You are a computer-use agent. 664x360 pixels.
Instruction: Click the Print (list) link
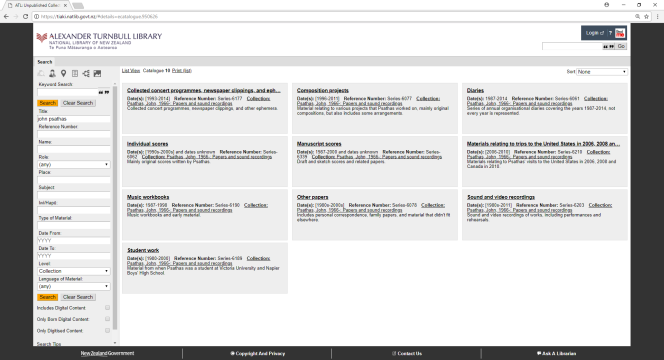pyautogui.click(x=182, y=71)
